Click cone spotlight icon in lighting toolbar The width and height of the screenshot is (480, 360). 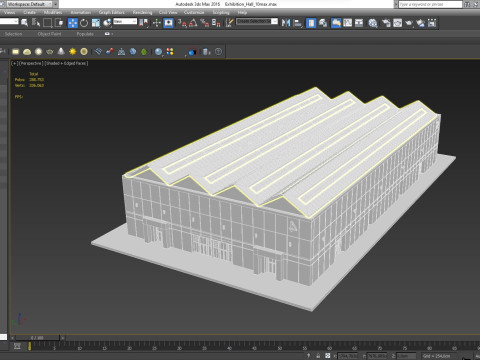pyautogui.click(x=61, y=52)
